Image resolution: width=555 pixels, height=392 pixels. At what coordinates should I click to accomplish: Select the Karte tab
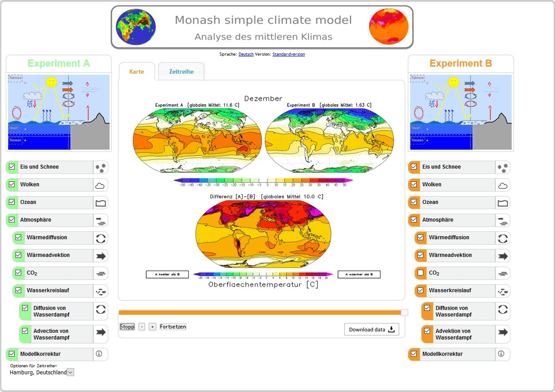coord(137,72)
